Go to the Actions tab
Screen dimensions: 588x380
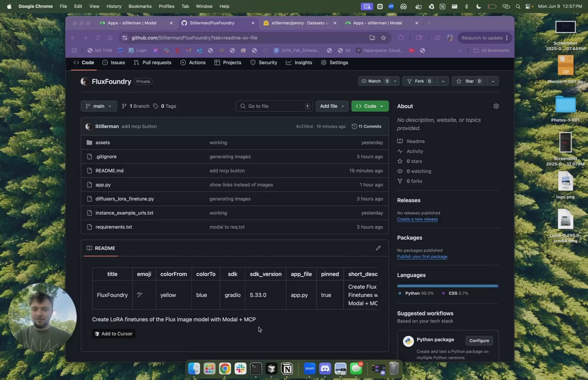[x=193, y=62]
